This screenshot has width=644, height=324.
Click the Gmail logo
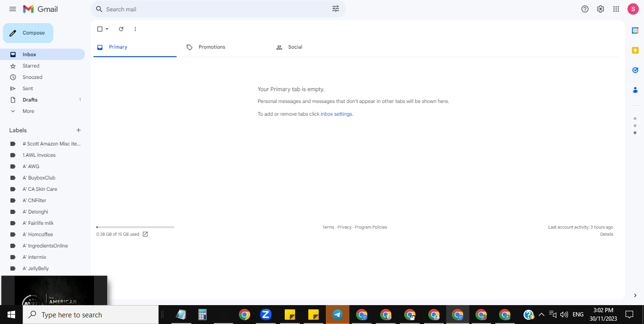click(x=41, y=9)
